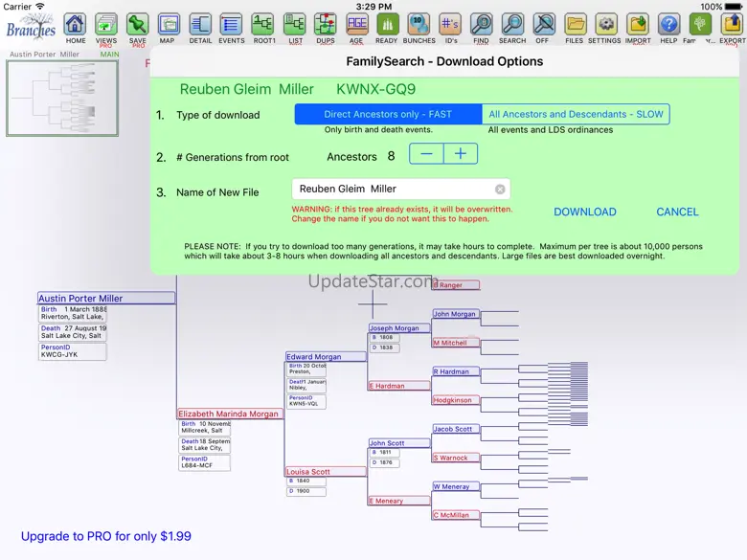747x560 pixels.
Task: Select Direct Ancestors only - FAST option
Action: coord(387,115)
